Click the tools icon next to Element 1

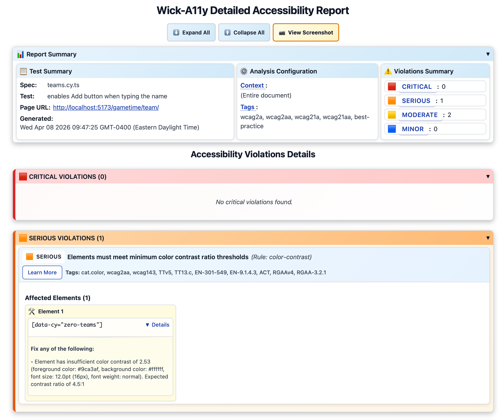click(32, 311)
